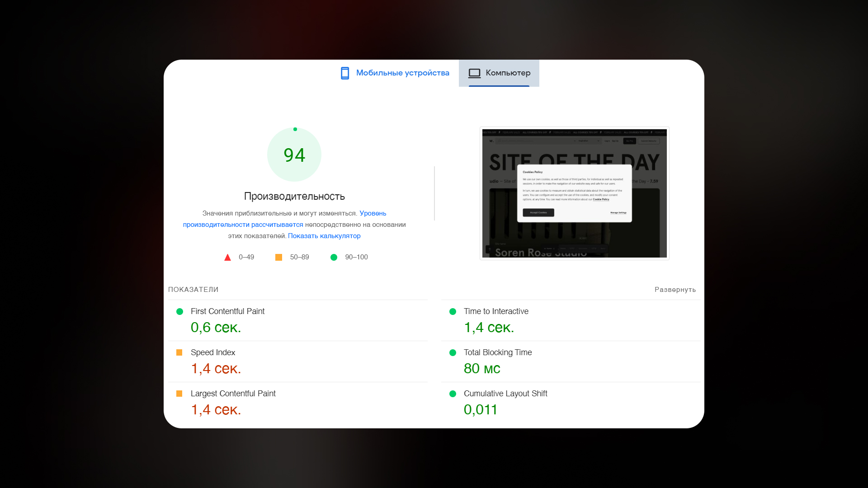Image resolution: width=868 pixels, height=488 pixels.
Task: Click the 90–100 legend range text
Action: tap(356, 257)
